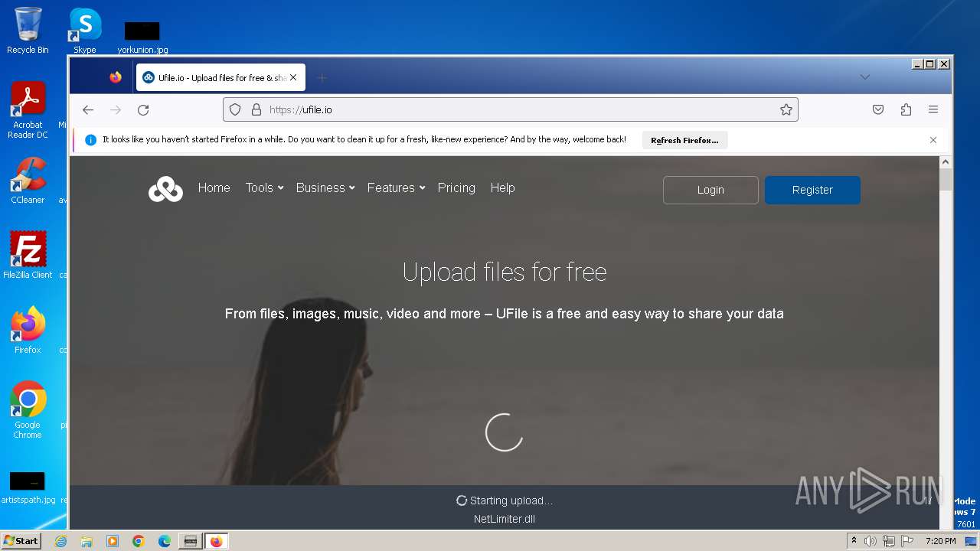This screenshot has height=551, width=980.
Task: Open the Firefox hamburger application menu
Action: [x=933, y=109]
